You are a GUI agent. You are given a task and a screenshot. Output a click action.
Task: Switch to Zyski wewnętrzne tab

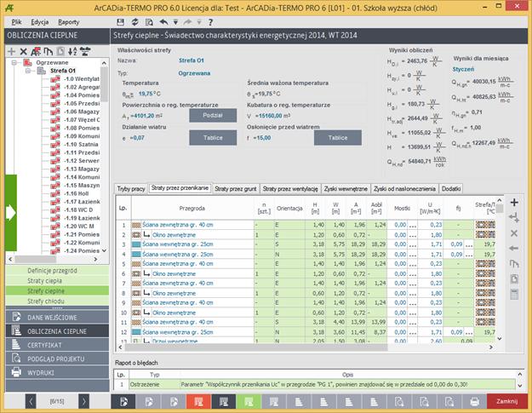[x=346, y=189]
